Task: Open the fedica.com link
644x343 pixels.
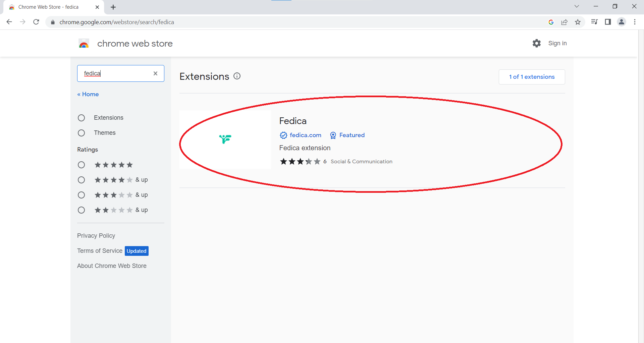Action: point(305,135)
